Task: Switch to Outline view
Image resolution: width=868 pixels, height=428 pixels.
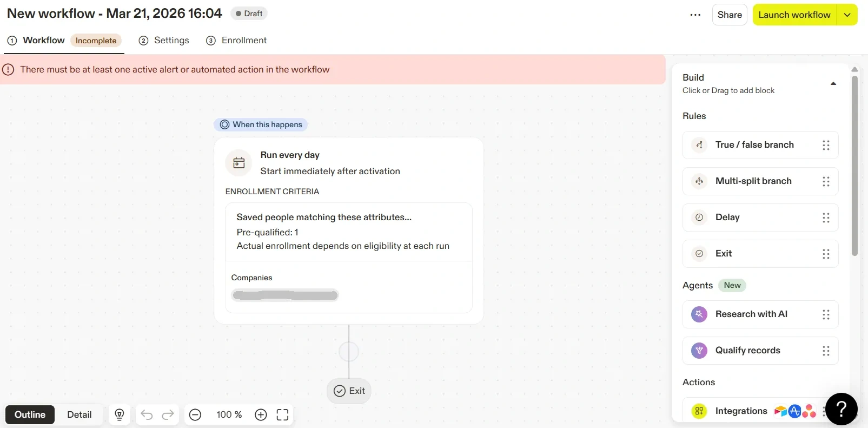Action: click(x=30, y=414)
